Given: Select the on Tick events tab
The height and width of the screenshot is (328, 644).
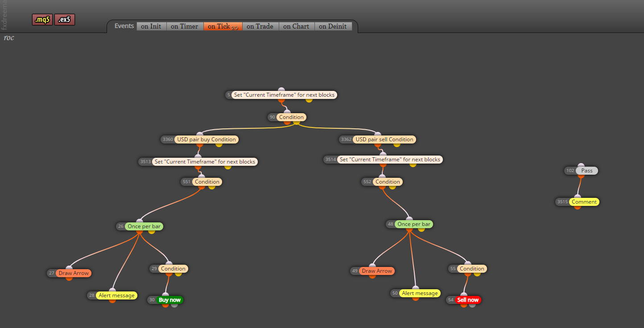Looking at the screenshot, I should [223, 26].
